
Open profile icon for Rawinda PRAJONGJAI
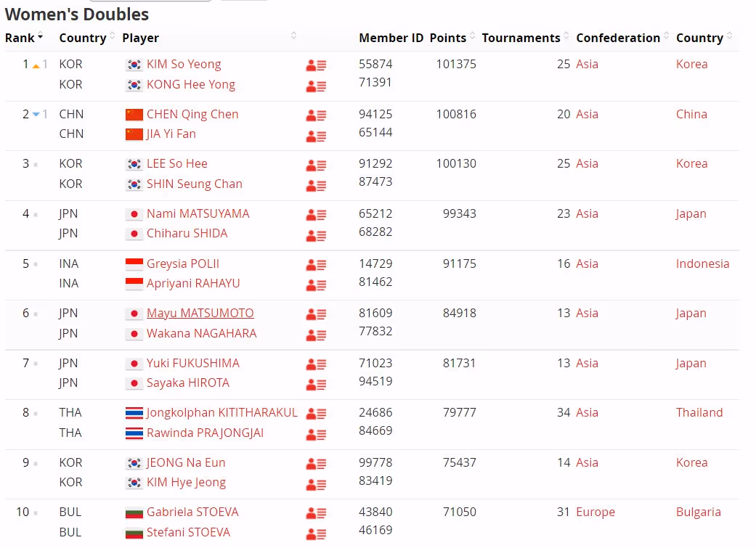[316, 434]
